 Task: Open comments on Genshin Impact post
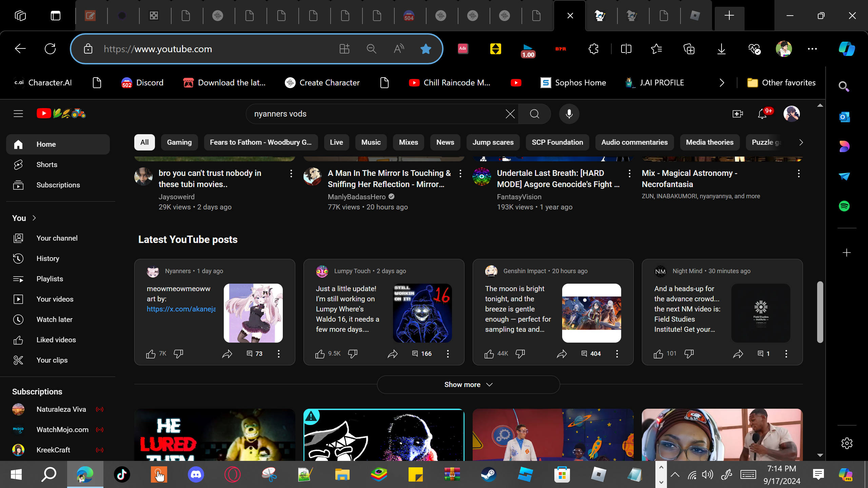(591, 354)
